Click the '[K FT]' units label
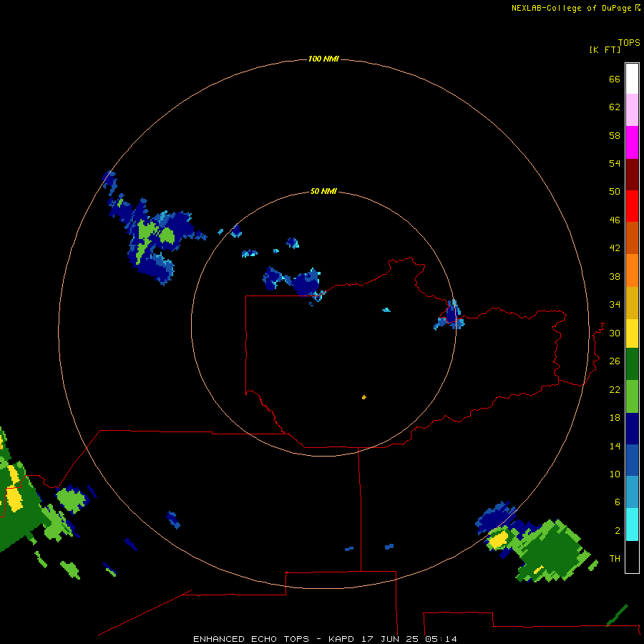The image size is (644, 644). click(x=605, y=50)
